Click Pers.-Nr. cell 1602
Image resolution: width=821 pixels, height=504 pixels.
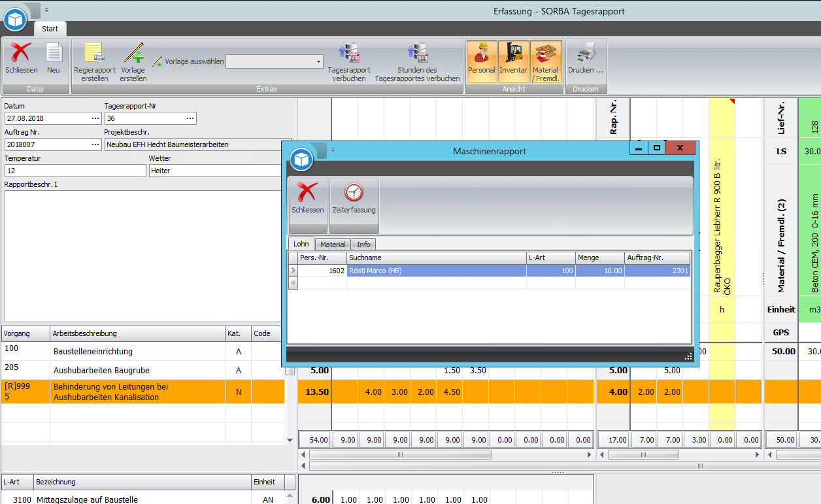coord(322,271)
